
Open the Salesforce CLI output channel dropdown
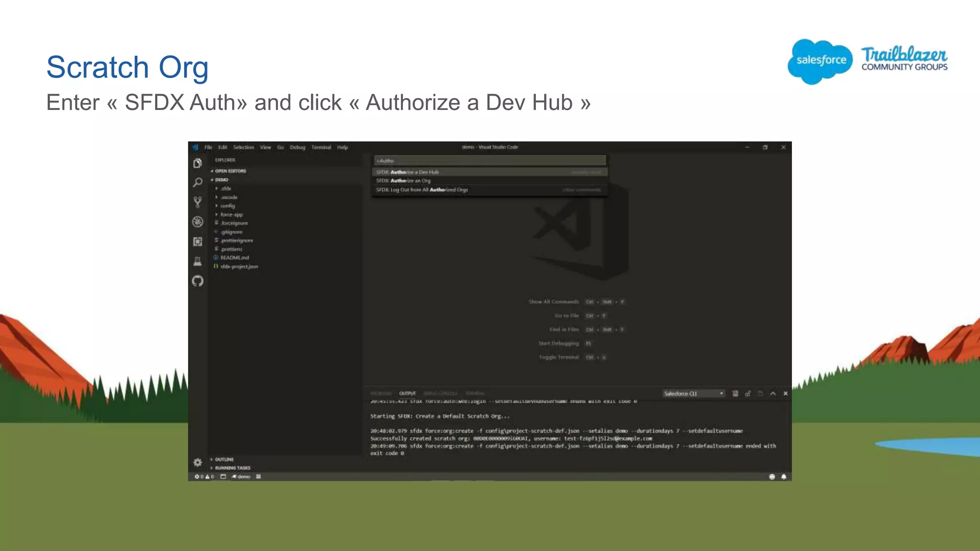click(694, 394)
